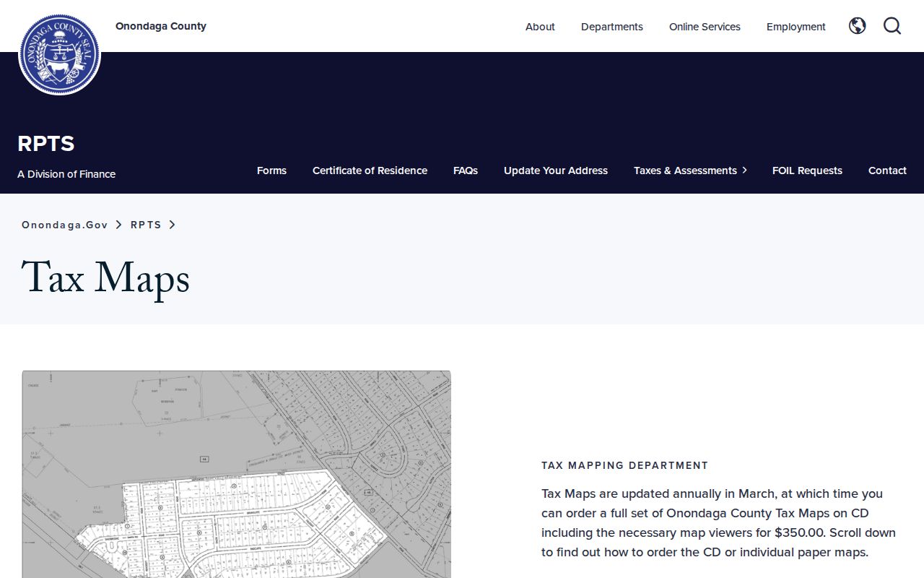924x578 pixels.
Task: Click 'A Division of Finance' subtitle
Action: (x=66, y=174)
